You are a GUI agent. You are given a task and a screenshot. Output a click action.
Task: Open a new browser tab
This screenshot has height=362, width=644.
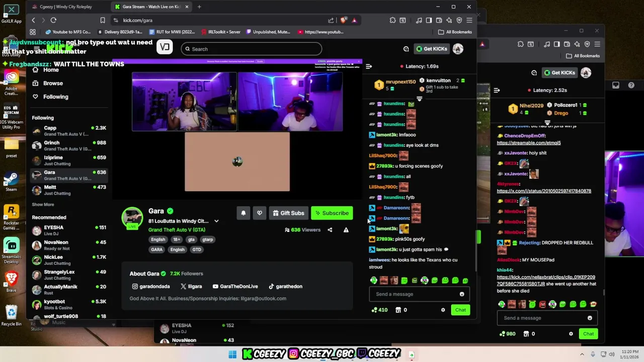click(199, 7)
